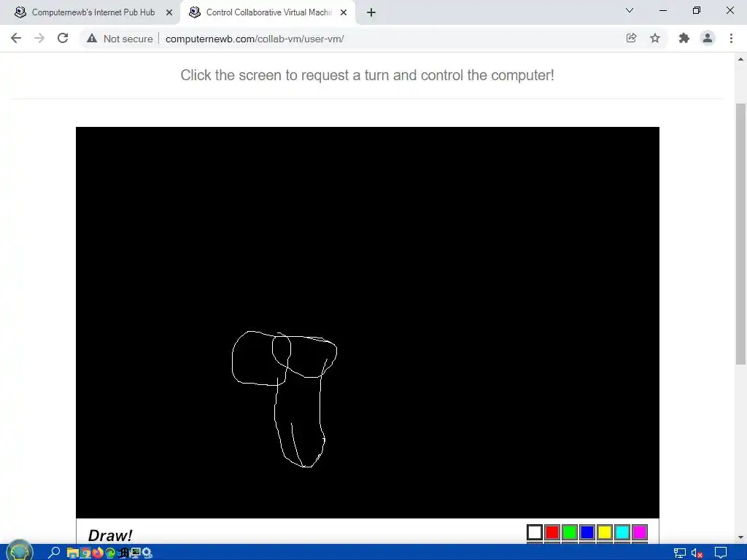Pick the cyan color swatch

point(622,532)
